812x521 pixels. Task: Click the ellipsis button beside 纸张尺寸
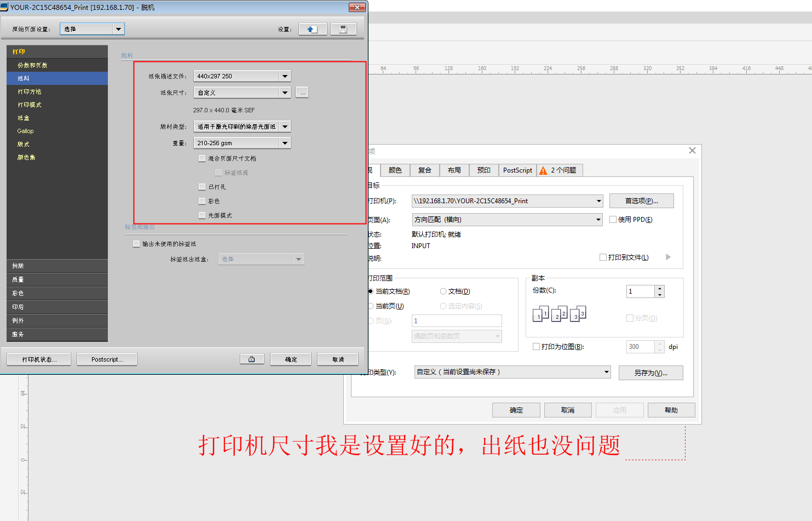coord(302,93)
